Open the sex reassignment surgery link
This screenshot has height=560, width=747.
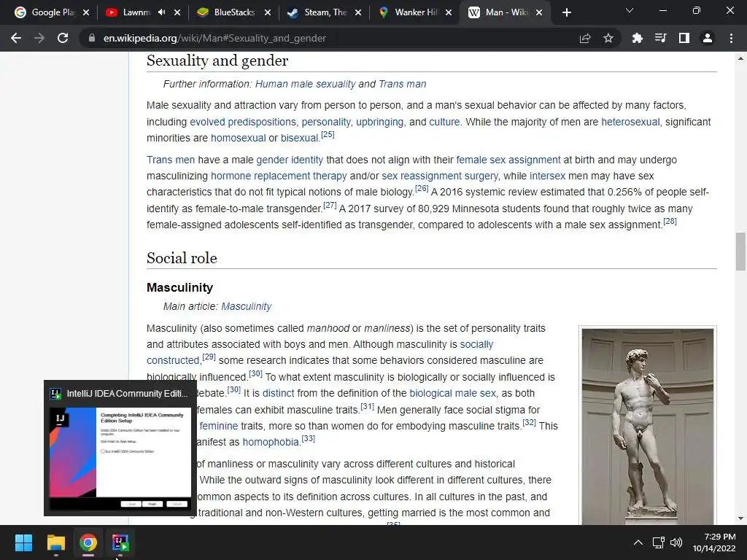click(x=439, y=176)
